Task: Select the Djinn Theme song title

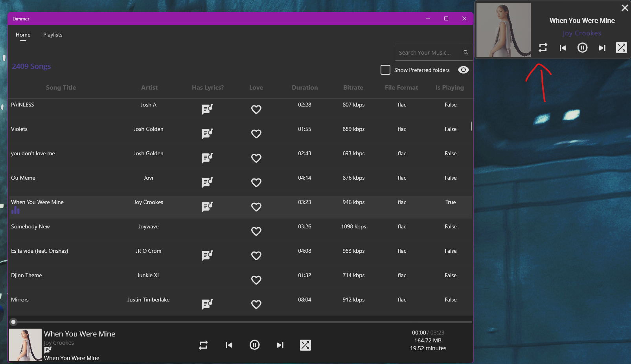Action: [x=26, y=275]
